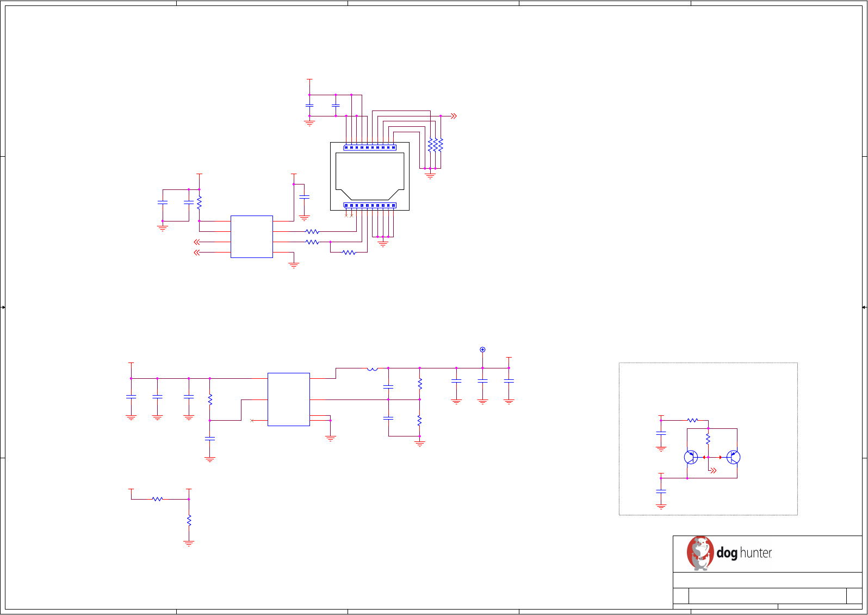The height and width of the screenshot is (615, 868).
Task: Select the lowest series resistor feeding the socket header
Action: (x=349, y=253)
